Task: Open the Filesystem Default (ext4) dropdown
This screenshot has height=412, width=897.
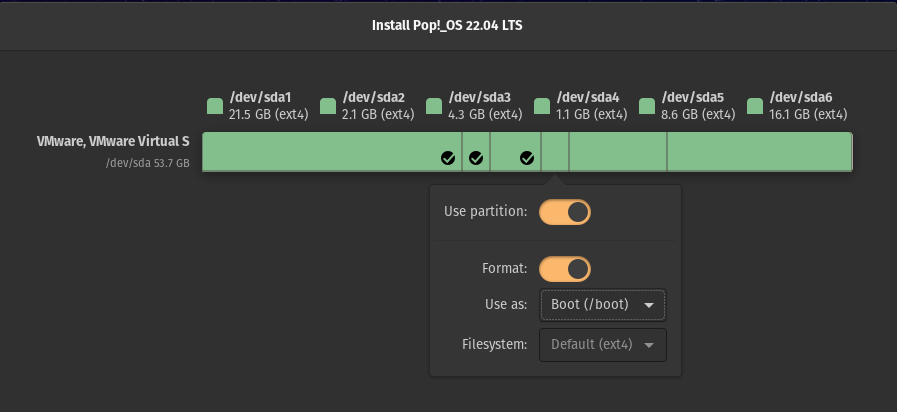Action: tap(603, 345)
